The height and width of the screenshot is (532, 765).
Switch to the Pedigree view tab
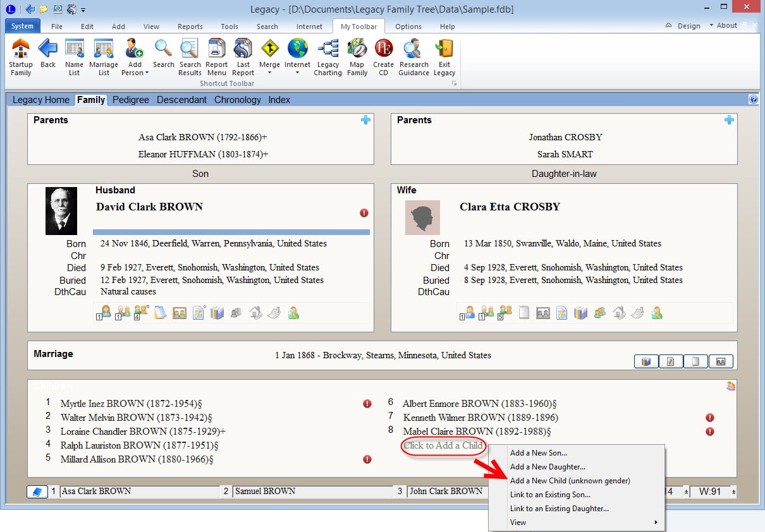point(131,100)
